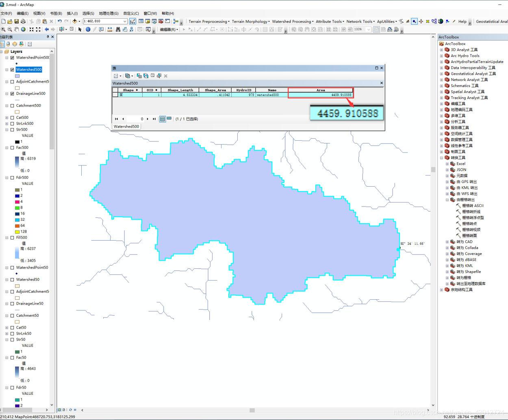Image resolution: width=508 pixels, height=420 pixels.
Task: Go to last record arrow in table
Action: tap(154, 119)
